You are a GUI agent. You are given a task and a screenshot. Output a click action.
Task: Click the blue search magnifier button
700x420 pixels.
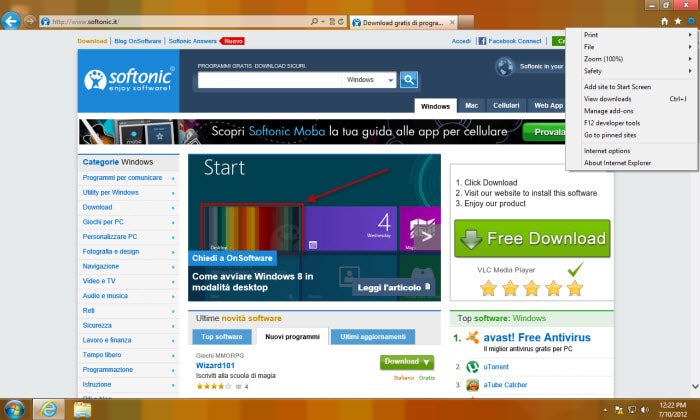(x=409, y=80)
